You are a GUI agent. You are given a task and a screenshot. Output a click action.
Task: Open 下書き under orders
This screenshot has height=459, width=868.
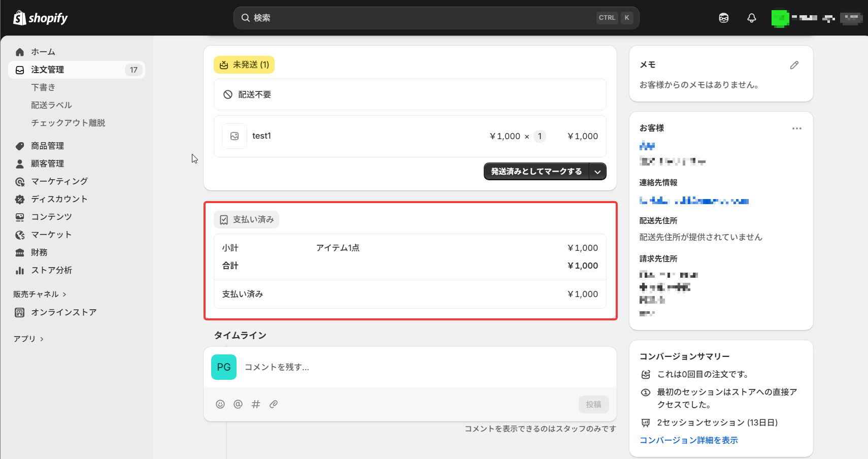pyautogui.click(x=43, y=87)
